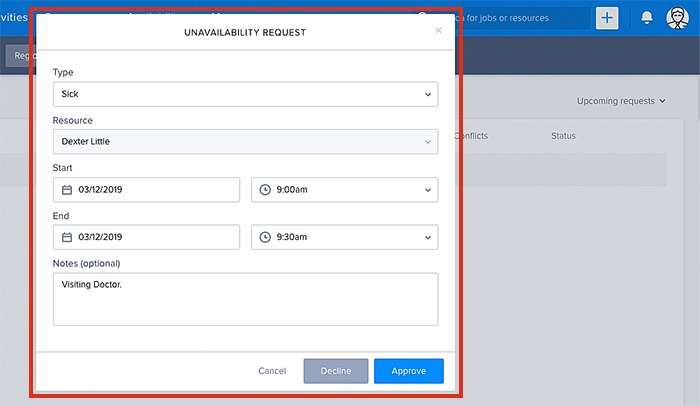This screenshot has height=406, width=700.
Task: Open the notifications bell
Action: (x=646, y=18)
